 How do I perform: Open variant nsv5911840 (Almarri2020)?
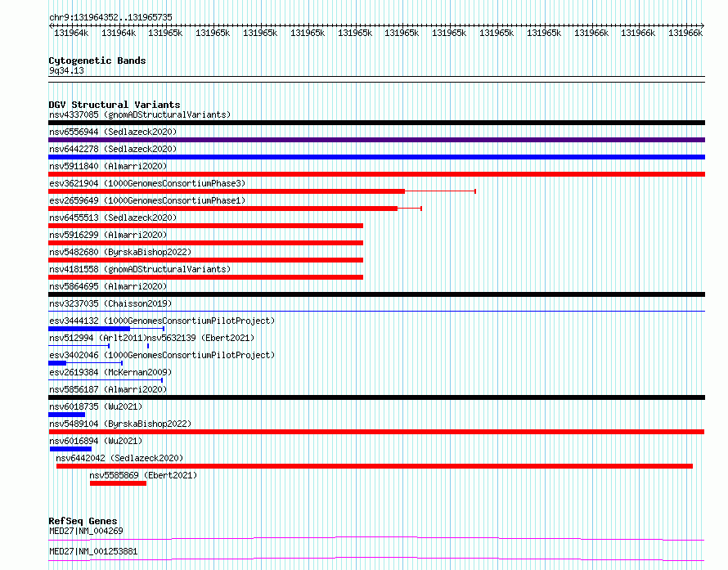click(108, 166)
